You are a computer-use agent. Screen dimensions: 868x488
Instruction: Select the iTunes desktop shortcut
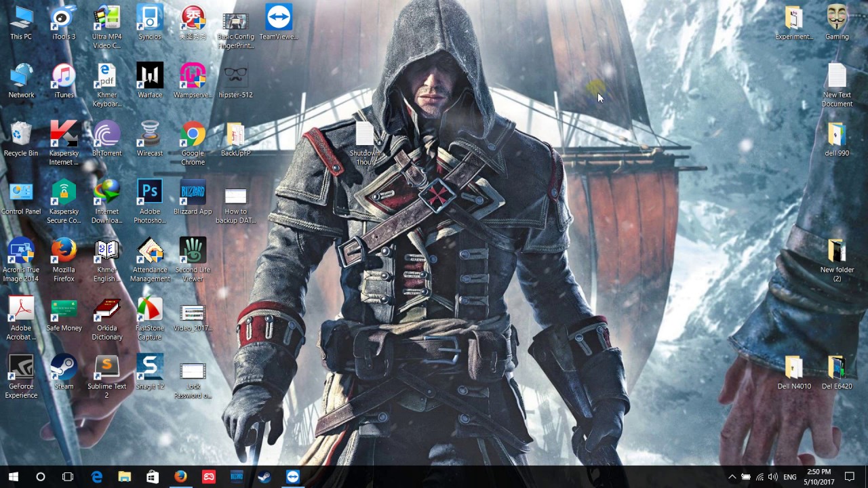[x=64, y=81]
